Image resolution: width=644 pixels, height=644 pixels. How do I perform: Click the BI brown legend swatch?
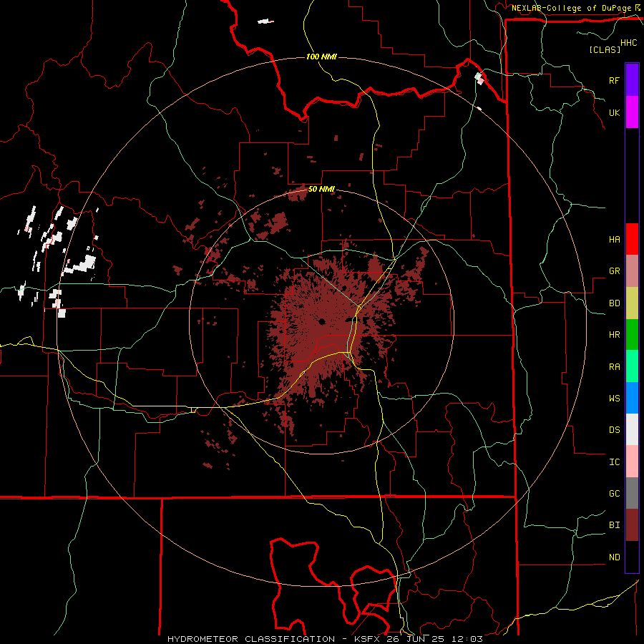(x=632, y=525)
